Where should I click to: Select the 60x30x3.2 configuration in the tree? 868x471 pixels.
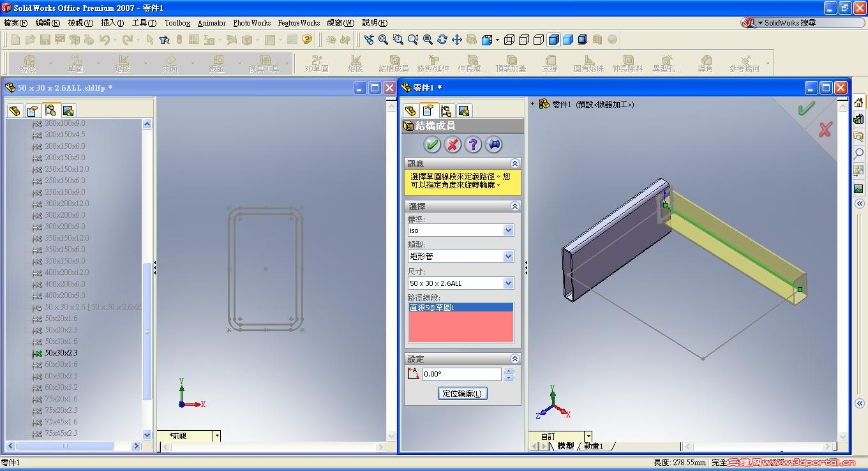[61, 387]
